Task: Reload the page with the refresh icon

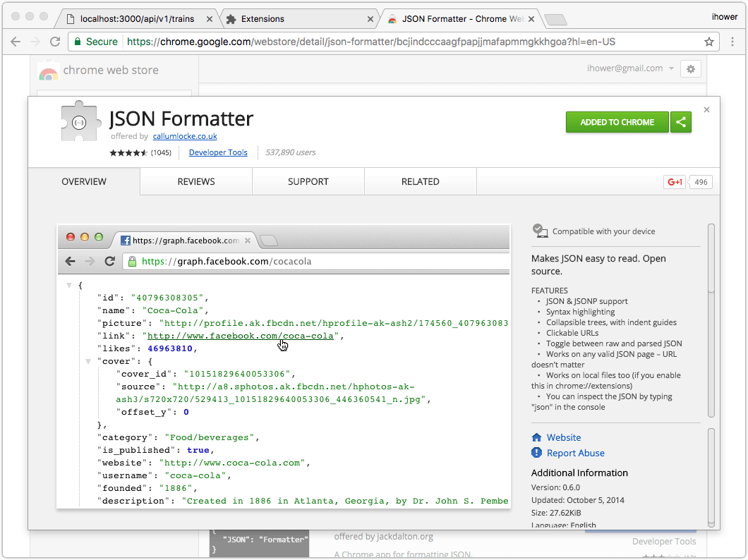Action: click(x=55, y=42)
